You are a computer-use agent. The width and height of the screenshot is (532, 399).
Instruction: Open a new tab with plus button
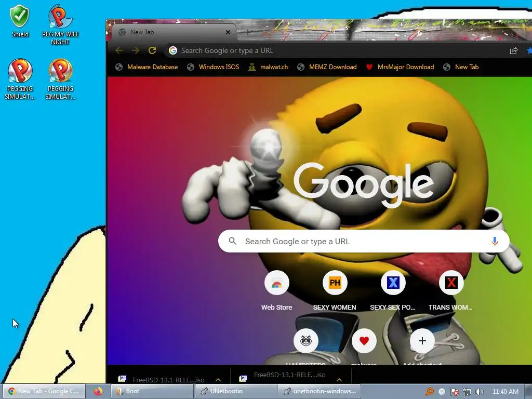point(248,32)
